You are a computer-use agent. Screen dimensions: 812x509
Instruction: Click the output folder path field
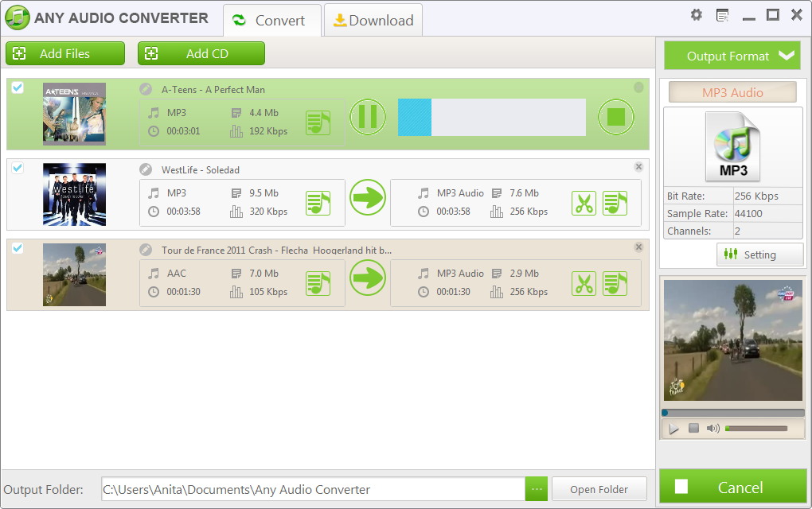pyautogui.click(x=310, y=488)
